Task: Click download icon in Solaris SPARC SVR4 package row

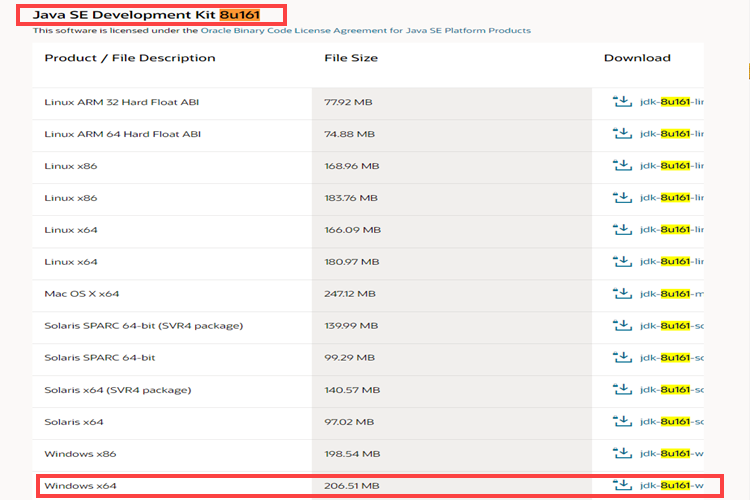Action: 622,325
